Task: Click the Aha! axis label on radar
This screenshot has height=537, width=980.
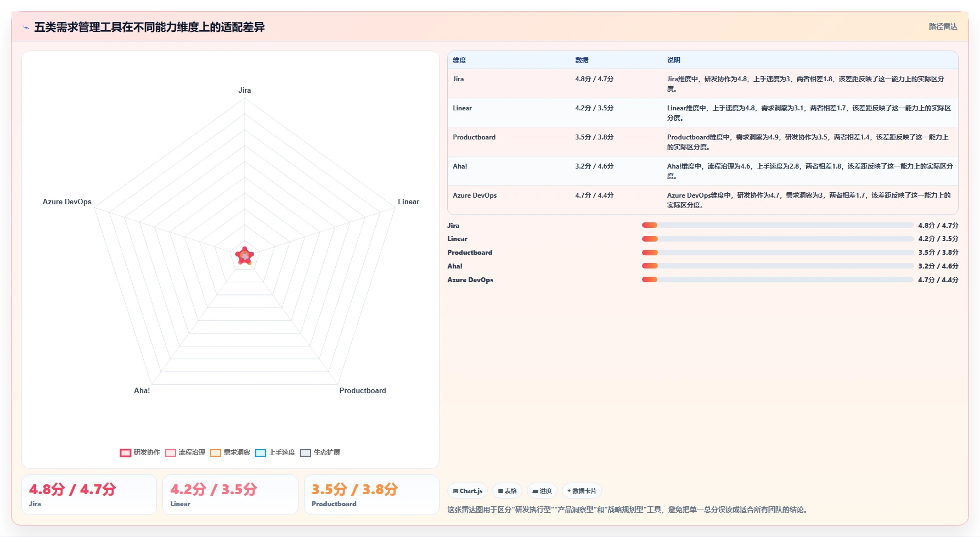Action: [x=142, y=390]
